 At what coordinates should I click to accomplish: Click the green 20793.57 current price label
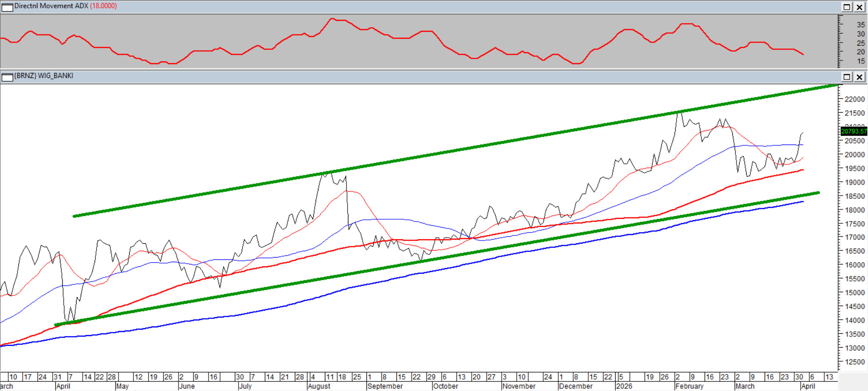tap(854, 132)
